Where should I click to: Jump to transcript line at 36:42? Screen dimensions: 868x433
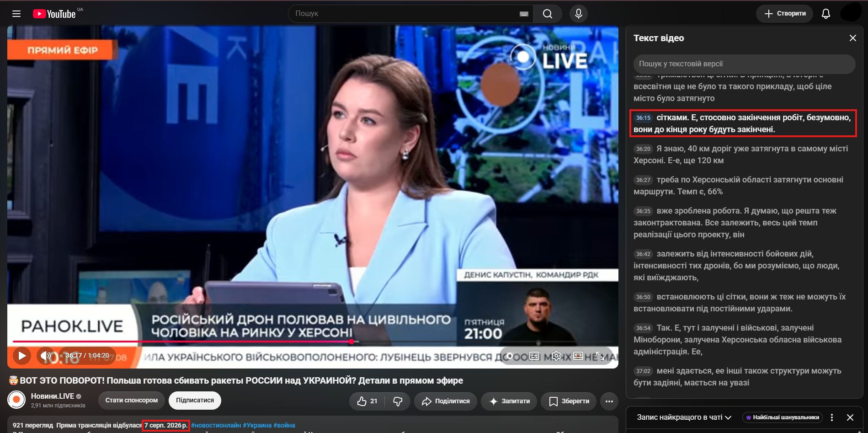[x=743, y=266]
